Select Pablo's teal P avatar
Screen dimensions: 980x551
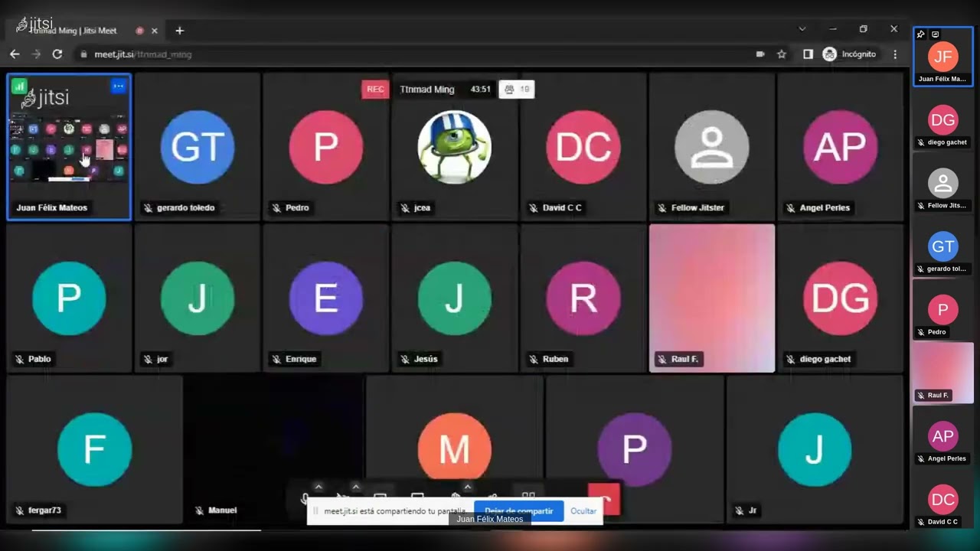pyautogui.click(x=69, y=298)
